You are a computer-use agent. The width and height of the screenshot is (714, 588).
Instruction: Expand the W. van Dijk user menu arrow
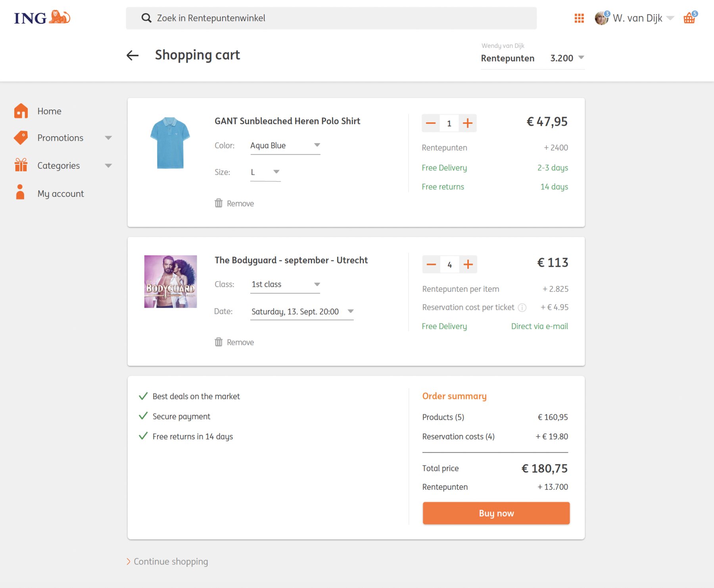pos(670,18)
